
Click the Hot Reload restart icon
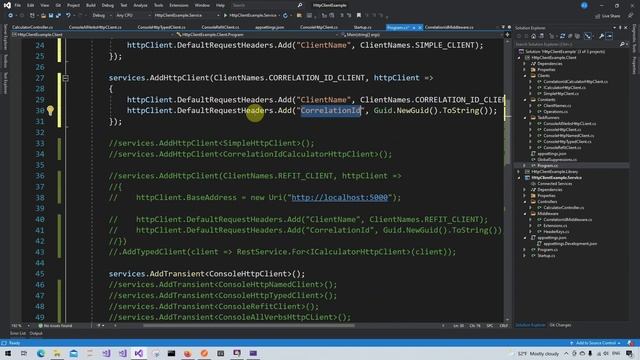click(285, 16)
